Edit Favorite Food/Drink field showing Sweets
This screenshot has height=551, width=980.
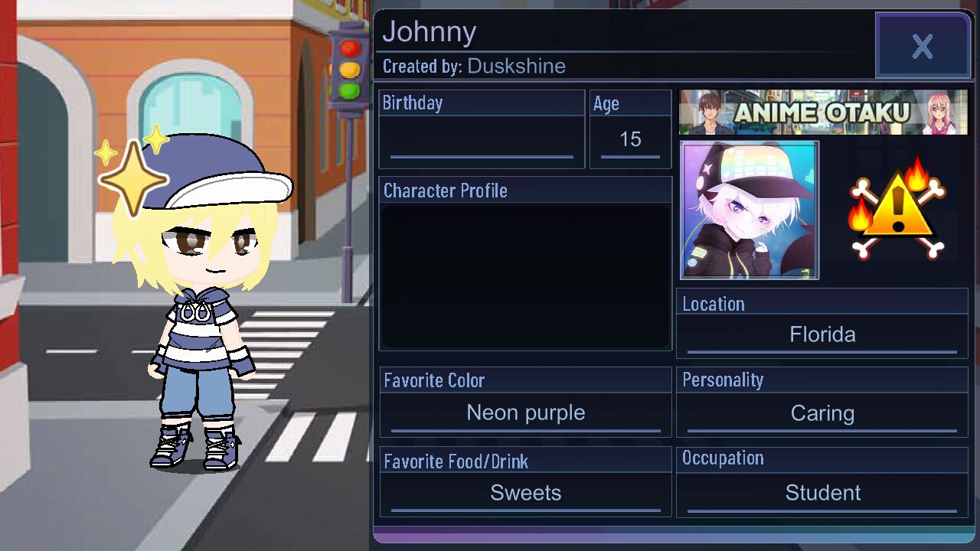click(526, 494)
